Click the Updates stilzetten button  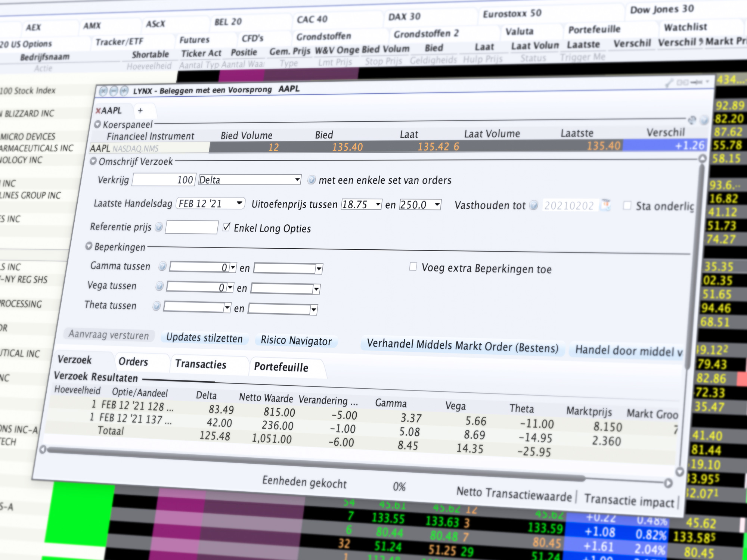click(x=205, y=338)
